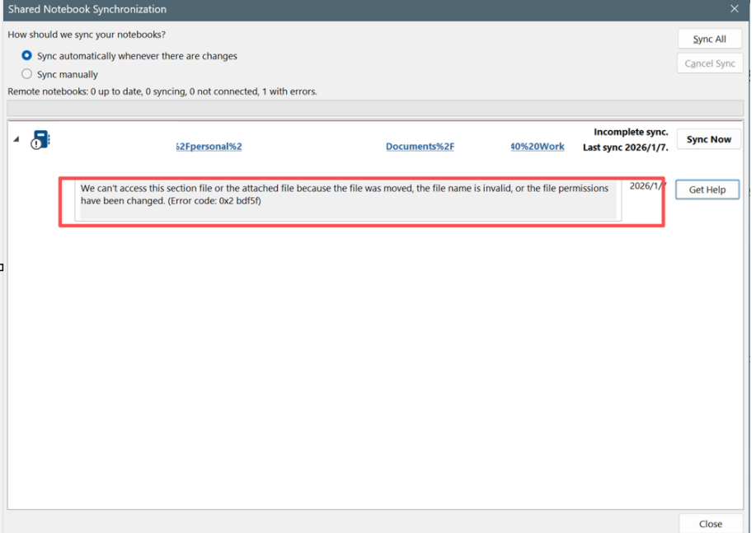The image size is (756, 533).
Task: Click the Incomplete sync status text
Action: tap(630, 132)
